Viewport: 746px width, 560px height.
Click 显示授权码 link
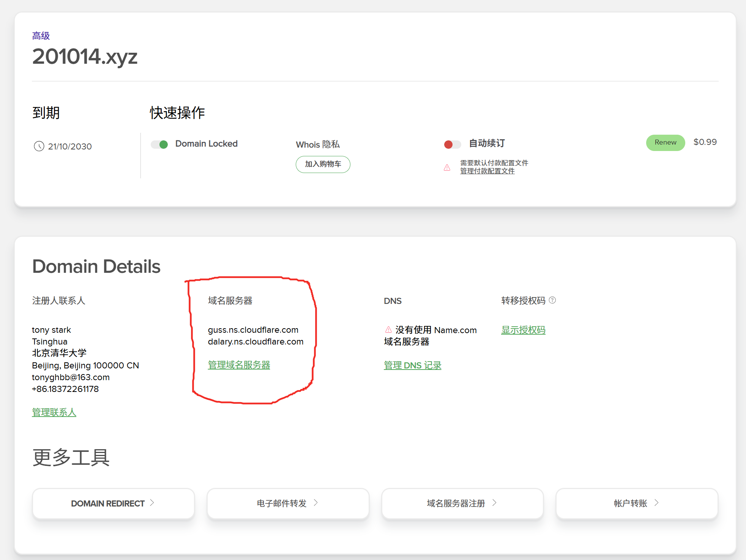523,330
